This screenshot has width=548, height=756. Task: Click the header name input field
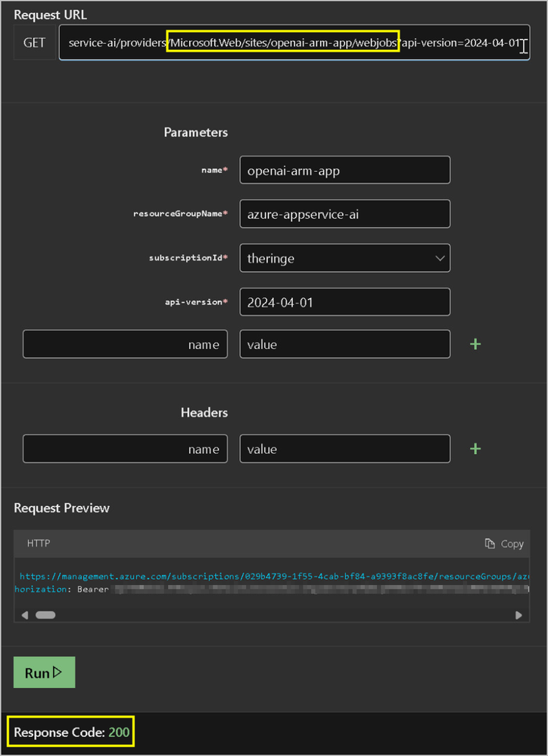coord(125,449)
